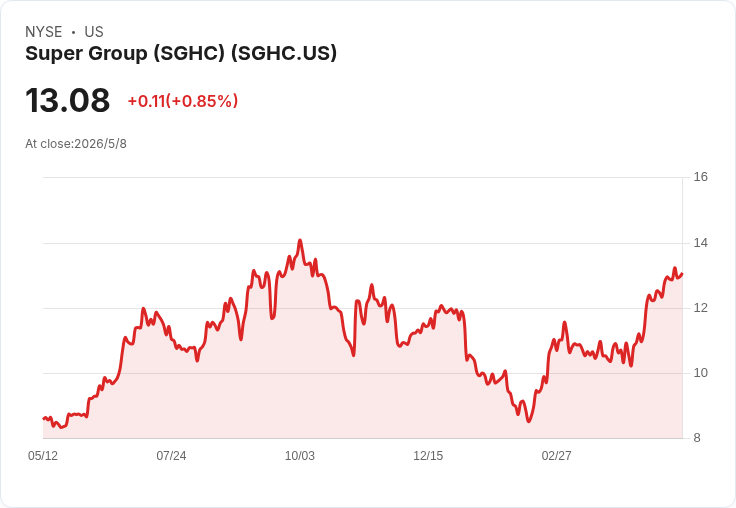The image size is (736, 508).
Task: Click the chart's lowest trough before 02/27
Action: 529,421
